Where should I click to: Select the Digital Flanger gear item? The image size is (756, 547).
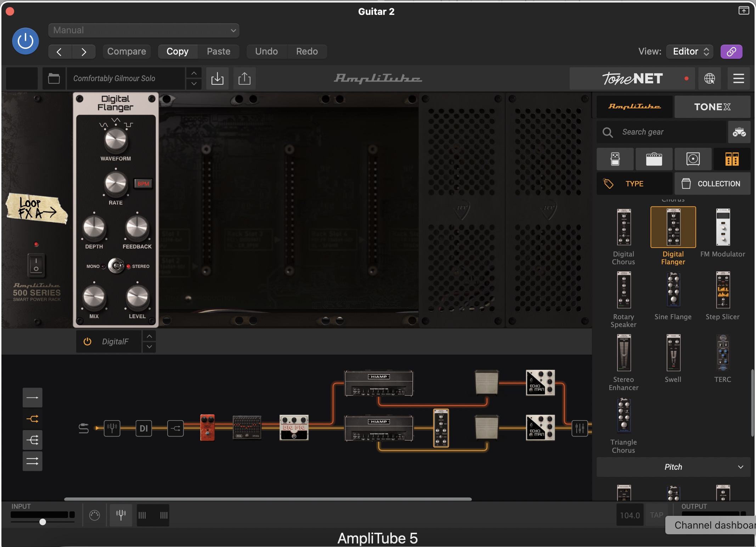coord(673,236)
